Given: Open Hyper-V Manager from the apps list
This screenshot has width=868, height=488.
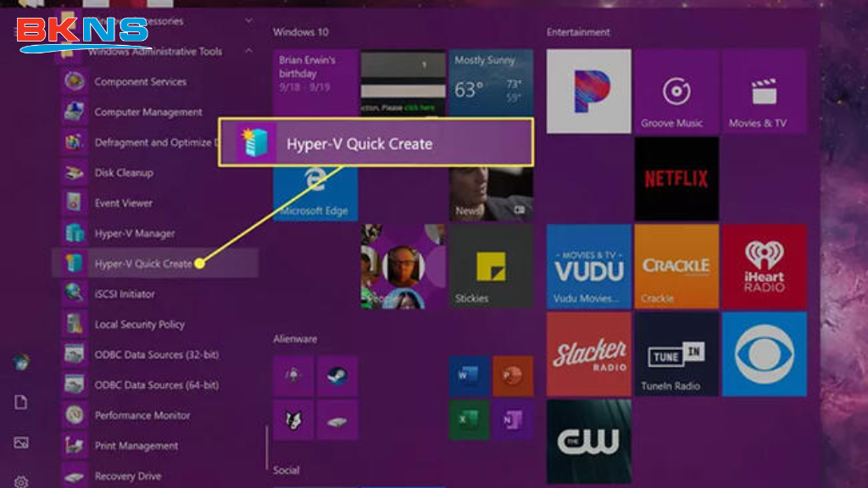Looking at the screenshot, I should pyautogui.click(x=136, y=233).
